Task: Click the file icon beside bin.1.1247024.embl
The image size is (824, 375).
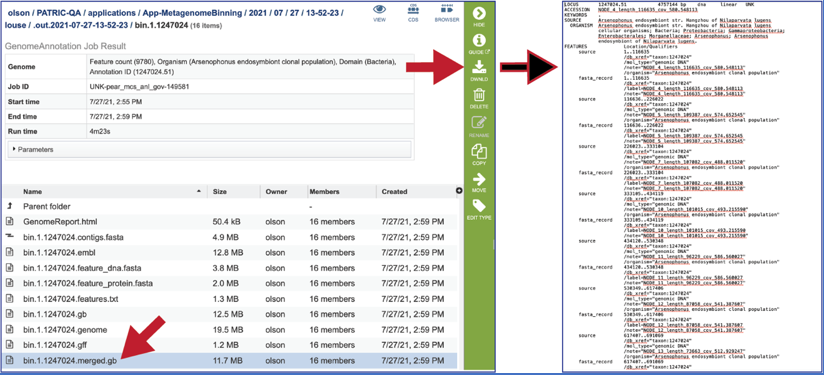Action: pos(9,253)
